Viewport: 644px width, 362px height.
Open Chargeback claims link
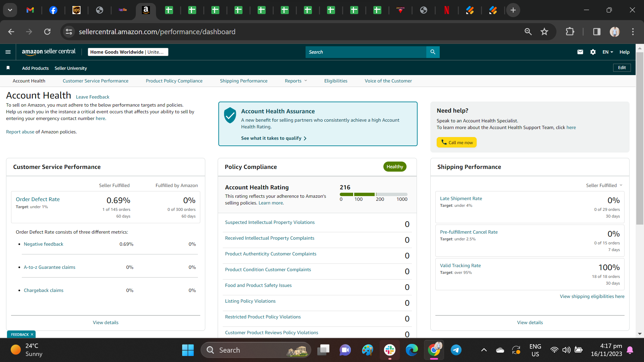(43, 290)
